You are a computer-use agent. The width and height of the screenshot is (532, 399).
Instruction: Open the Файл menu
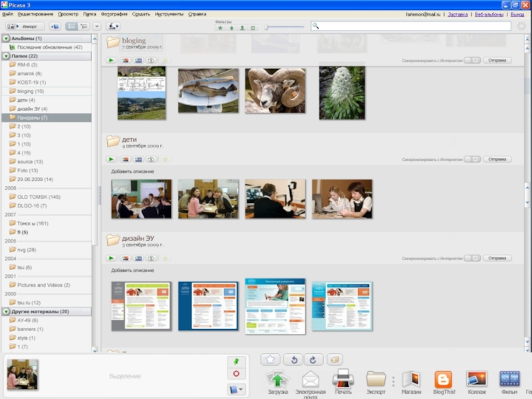[x=7, y=14]
